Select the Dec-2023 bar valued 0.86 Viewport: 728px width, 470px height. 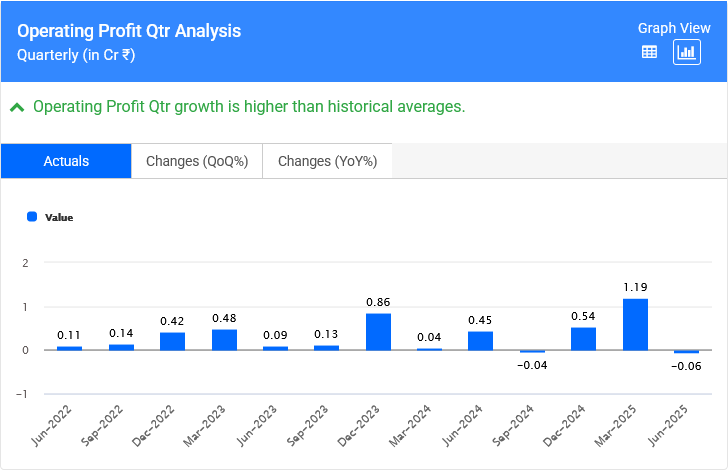point(378,332)
